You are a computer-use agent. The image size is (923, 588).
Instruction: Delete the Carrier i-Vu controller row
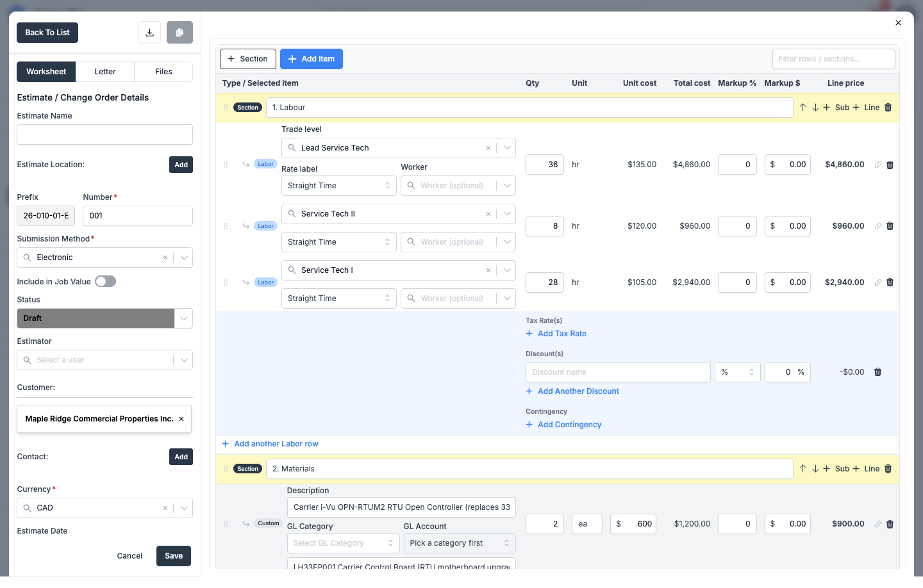click(890, 524)
